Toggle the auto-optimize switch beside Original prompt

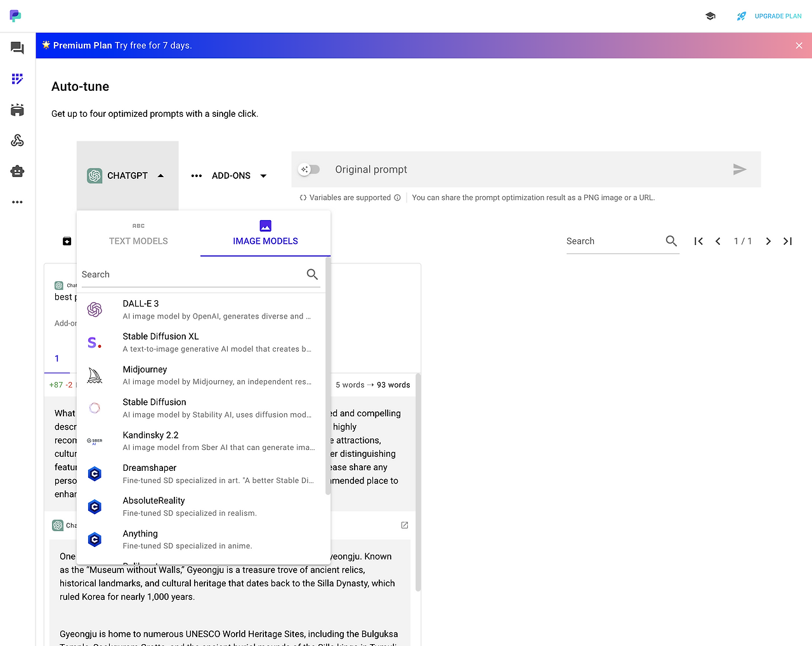pyautogui.click(x=310, y=169)
